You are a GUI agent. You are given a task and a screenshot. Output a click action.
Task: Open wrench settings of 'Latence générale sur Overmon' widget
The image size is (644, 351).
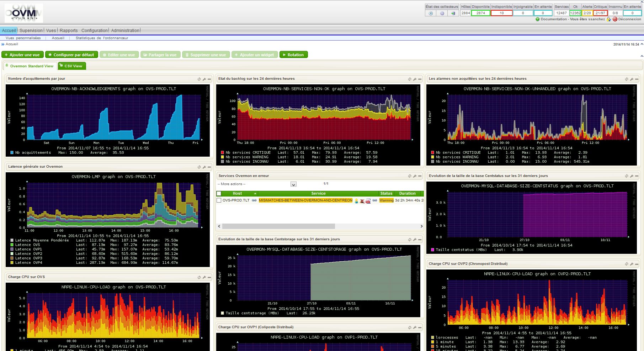coord(204,167)
